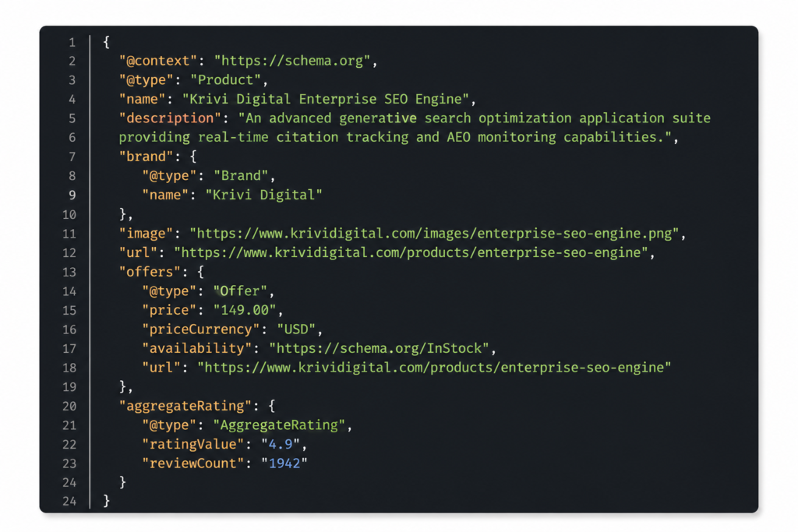This screenshot has width=798, height=532.
Task: Click line number 20 in the gutter
Action: pos(69,407)
